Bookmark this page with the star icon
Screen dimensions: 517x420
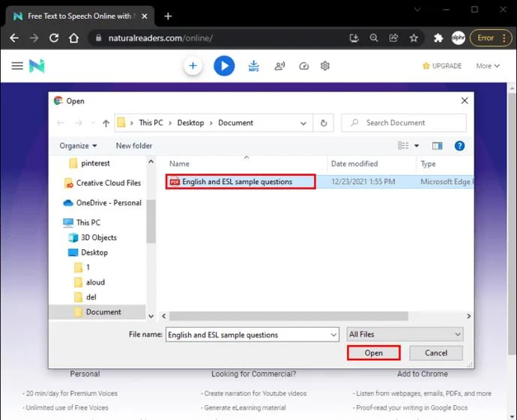click(x=414, y=38)
